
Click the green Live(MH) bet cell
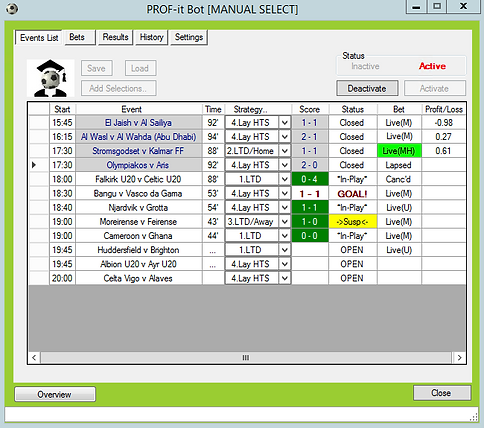399,151
